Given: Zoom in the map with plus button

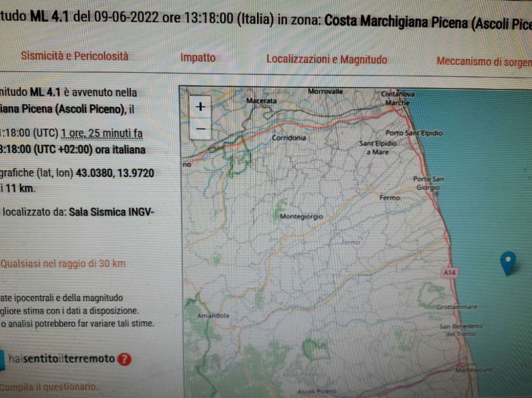Looking at the screenshot, I should (200, 107).
